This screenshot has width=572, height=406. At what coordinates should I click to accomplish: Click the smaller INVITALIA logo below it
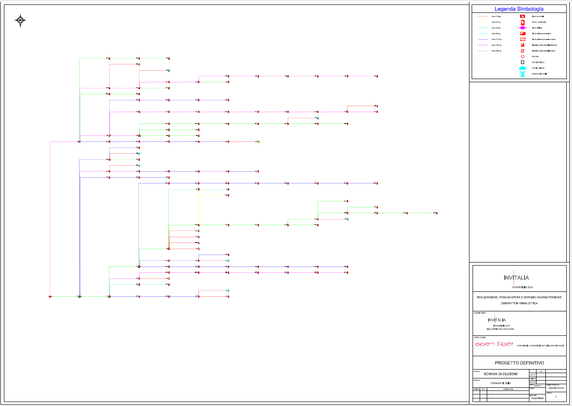tap(496, 320)
